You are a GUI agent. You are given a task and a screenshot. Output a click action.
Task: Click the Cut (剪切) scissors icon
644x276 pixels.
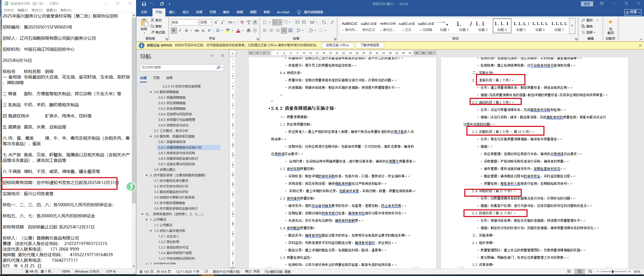152,20
